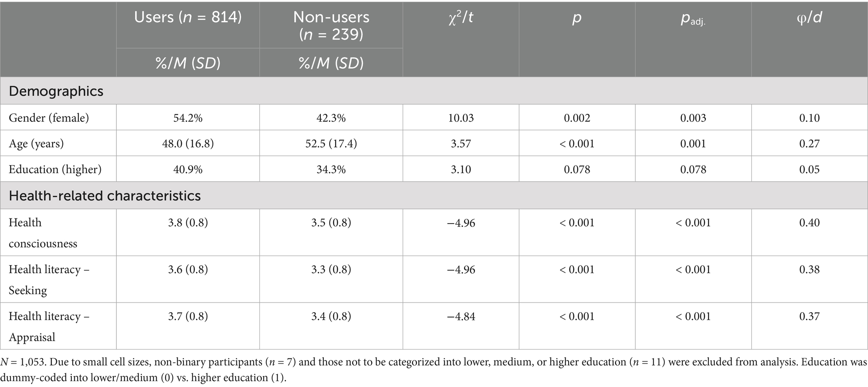Click the 10.03 chi-square value

[461, 118]
